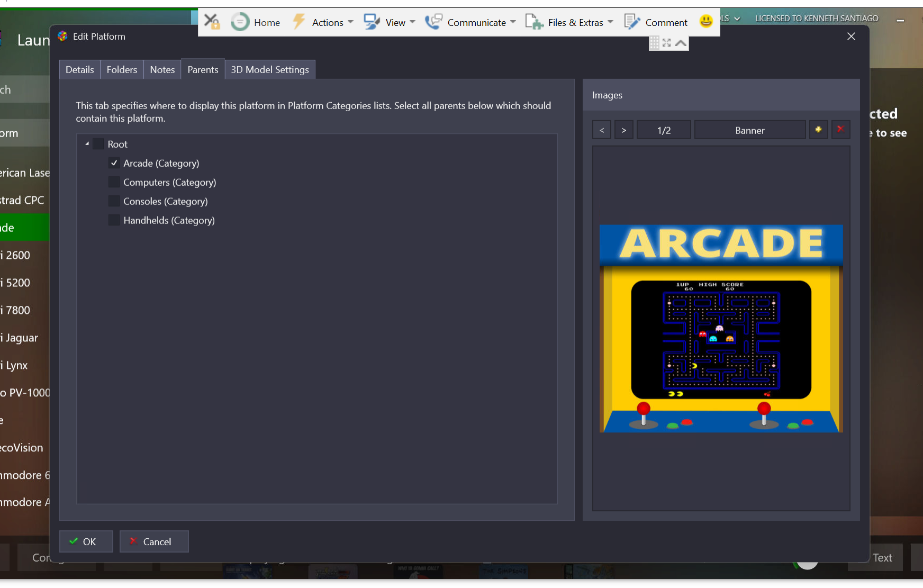Image resolution: width=923 pixels, height=588 pixels.
Task: Go to next image with > button
Action: pyautogui.click(x=624, y=130)
